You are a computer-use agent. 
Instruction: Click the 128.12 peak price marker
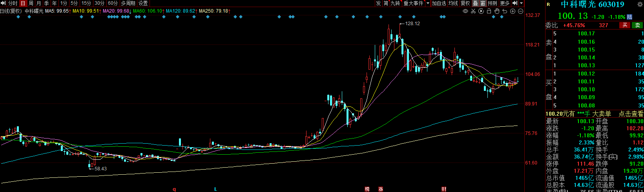[x=412, y=24]
